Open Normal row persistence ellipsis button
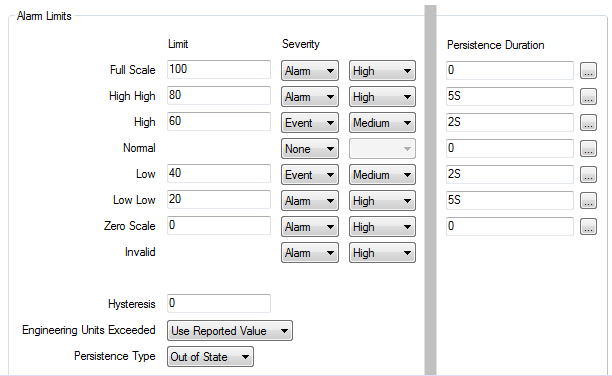The height and width of the screenshot is (376, 612). click(x=588, y=148)
